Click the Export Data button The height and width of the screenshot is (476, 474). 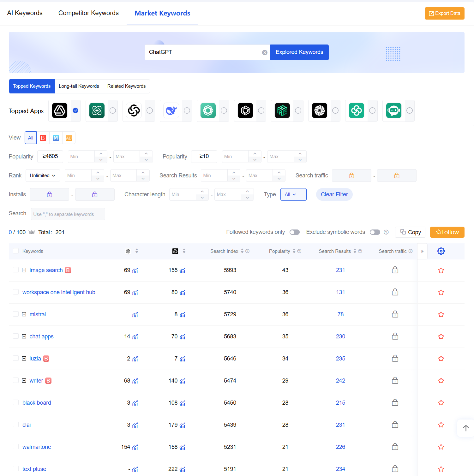pos(444,13)
